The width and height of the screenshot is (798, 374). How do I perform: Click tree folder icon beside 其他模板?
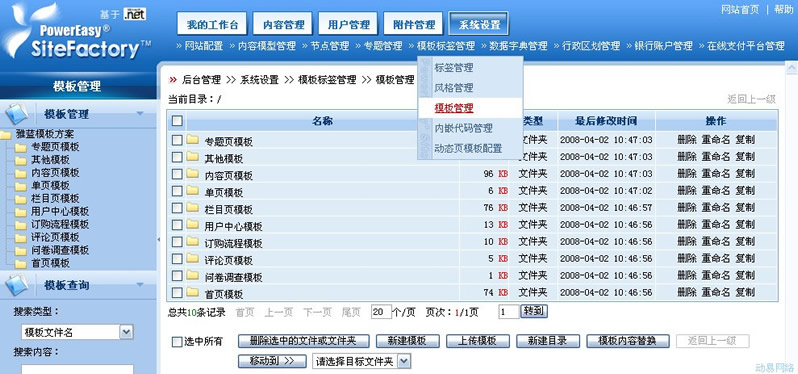tap(20, 160)
